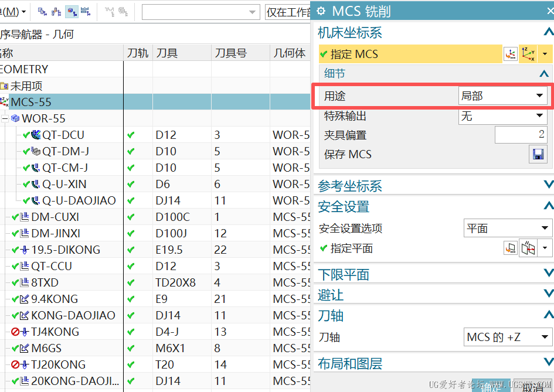The height and width of the screenshot is (392, 554).
Task: Click the TJ4KONG suppressed status icon
Action: click(x=15, y=332)
